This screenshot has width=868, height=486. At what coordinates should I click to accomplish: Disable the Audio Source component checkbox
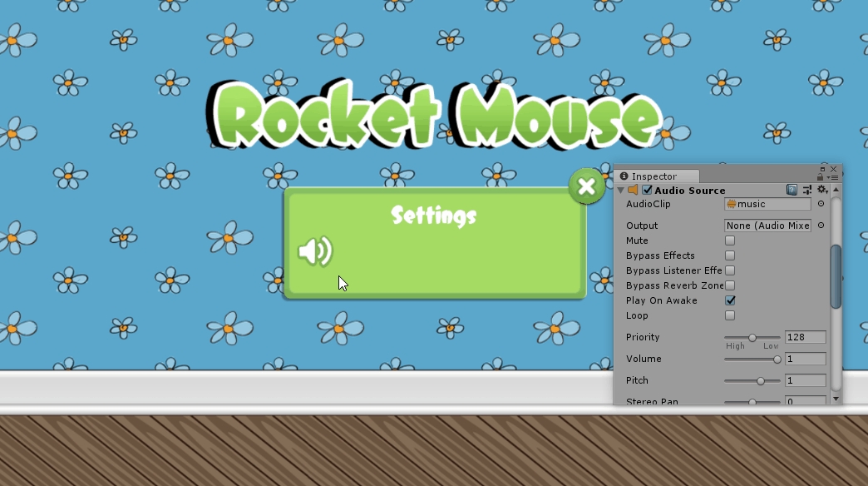647,191
